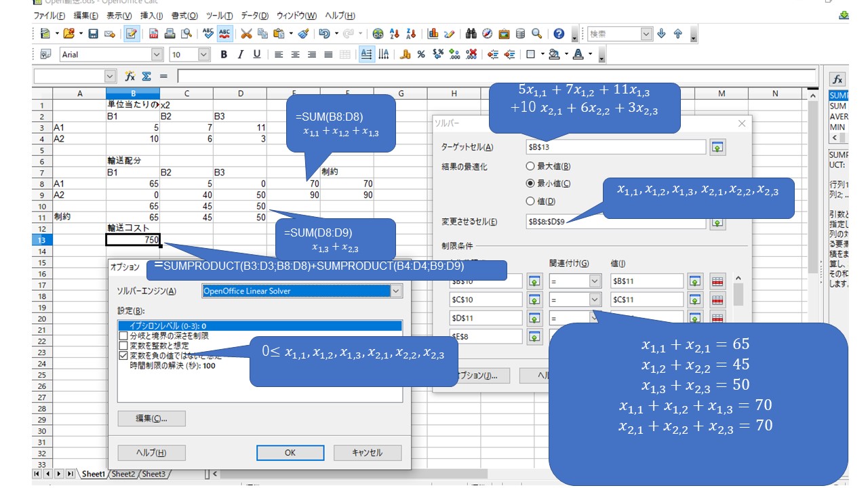Click the Export as PDF icon

[154, 33]
